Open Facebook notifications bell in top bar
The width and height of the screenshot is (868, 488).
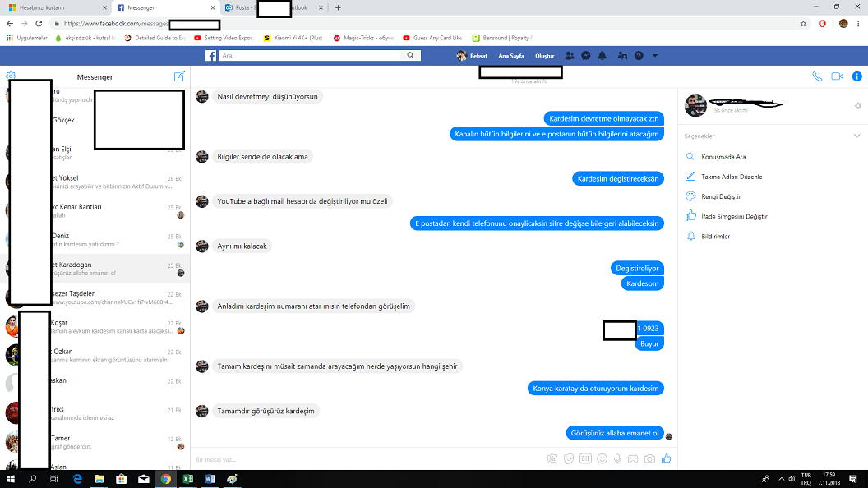(x=603, y=56)
